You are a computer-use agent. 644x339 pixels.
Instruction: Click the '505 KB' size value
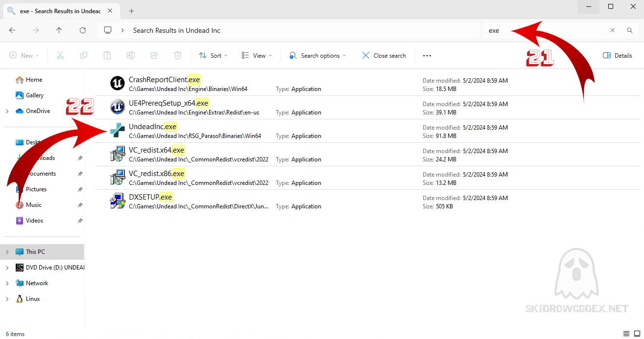click(444, 206)
